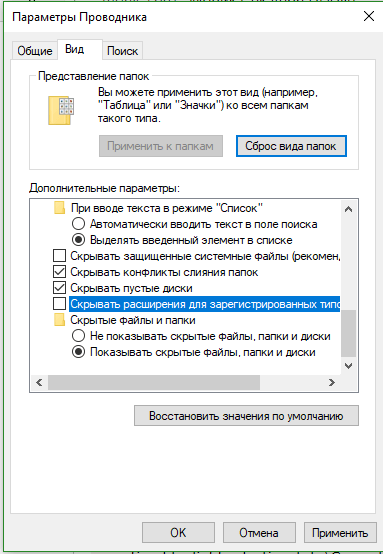This screenshot has width=383, height=554.
Task: Click the Представление папок group title
Action: point(94,76)
